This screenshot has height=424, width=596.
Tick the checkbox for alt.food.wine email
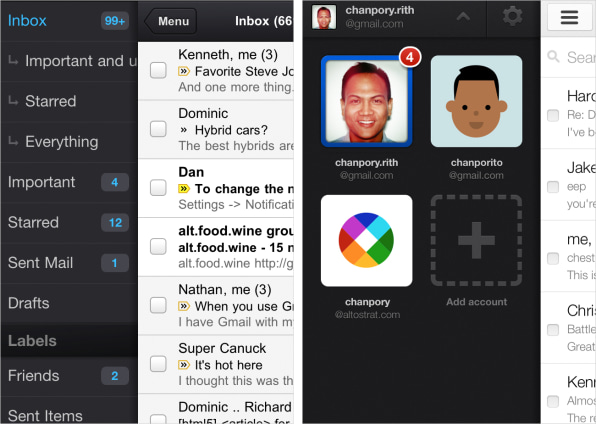point(158,246)
